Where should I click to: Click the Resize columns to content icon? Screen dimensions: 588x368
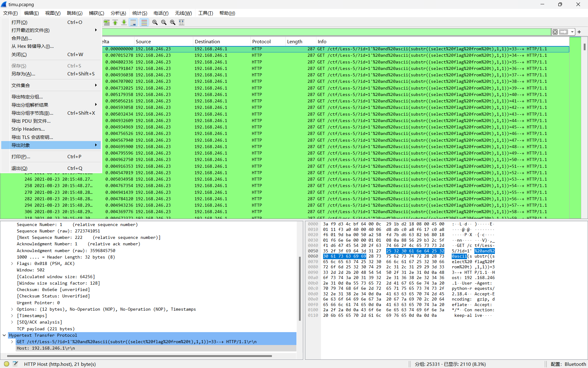pos(182,22)
